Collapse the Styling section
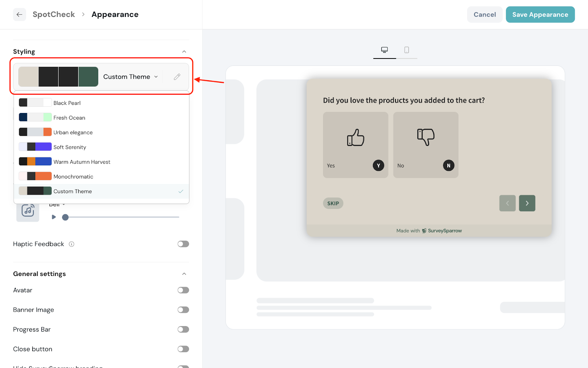 click(x=184, y=52)
